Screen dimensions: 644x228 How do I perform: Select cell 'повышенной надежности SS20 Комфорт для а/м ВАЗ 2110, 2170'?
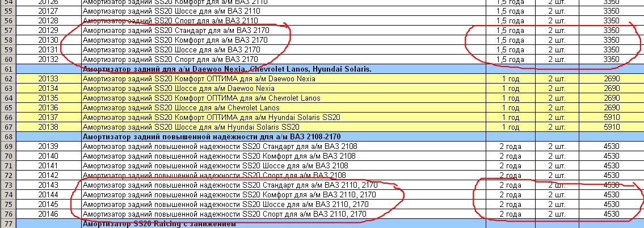coord(283,194)
